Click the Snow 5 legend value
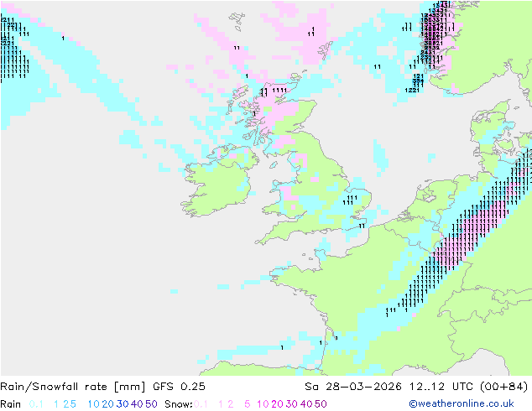532x411 pixels. (x=248, y=404)
